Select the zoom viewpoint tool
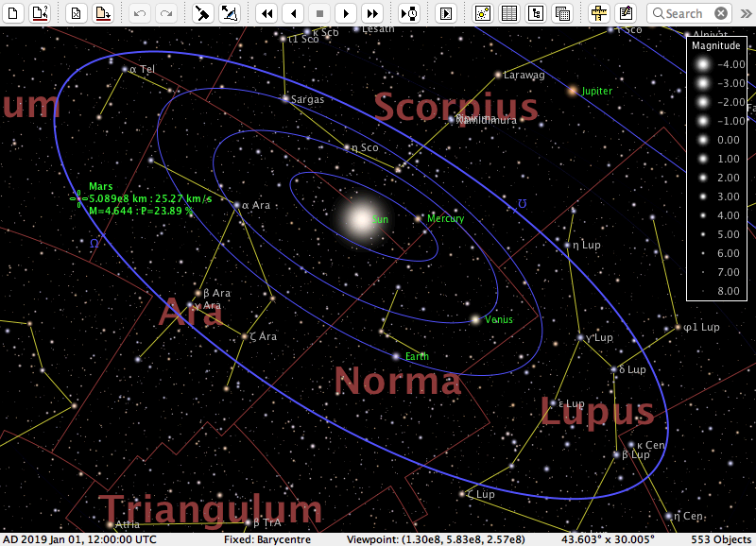 pos(230,12)
